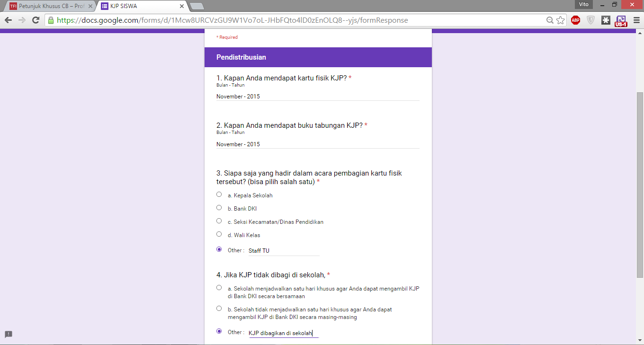
Task: Click the kartu fisik KJP date field
Action: [318, 96]
